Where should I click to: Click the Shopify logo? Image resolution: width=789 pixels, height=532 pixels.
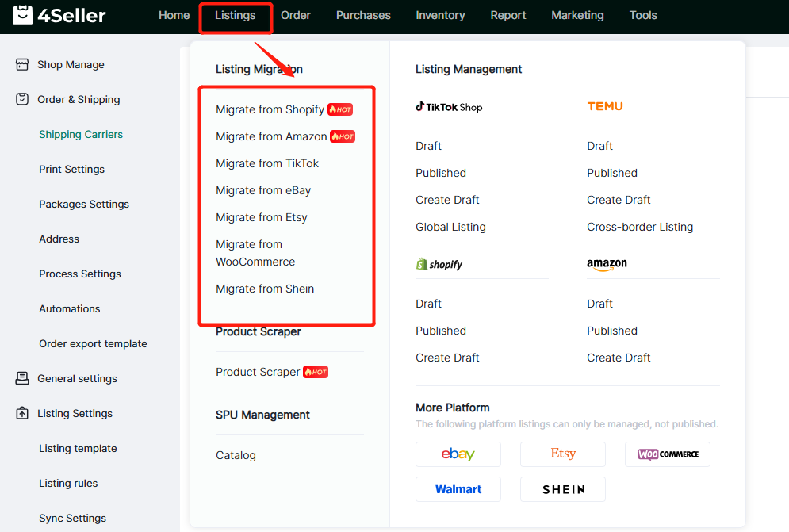(439, 264)
